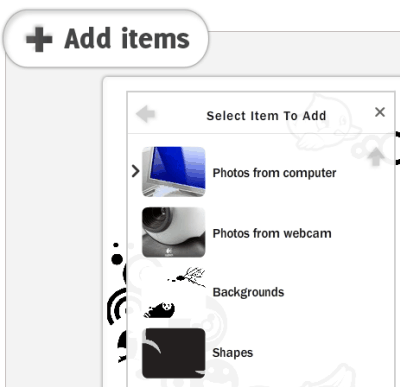This screenshot has height=387, width=400.
Task: Go back using the left arrow icon
Action: [146, 114]
